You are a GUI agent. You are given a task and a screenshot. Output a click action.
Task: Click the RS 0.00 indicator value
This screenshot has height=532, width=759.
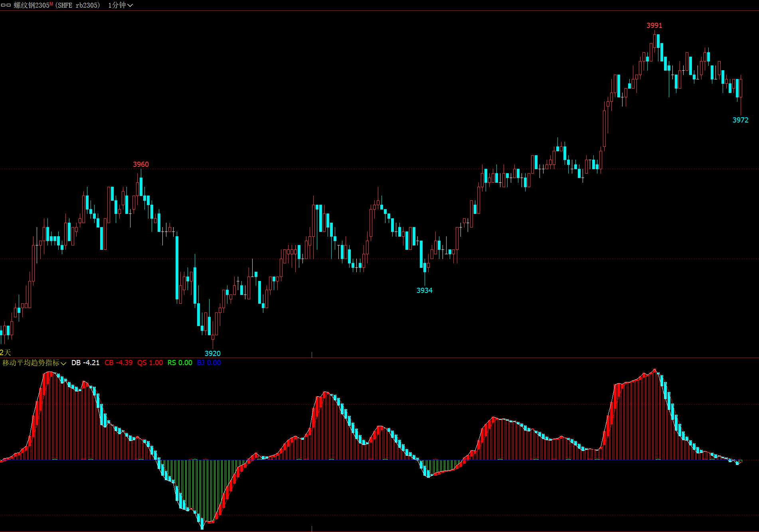click(x=180, y=363)
